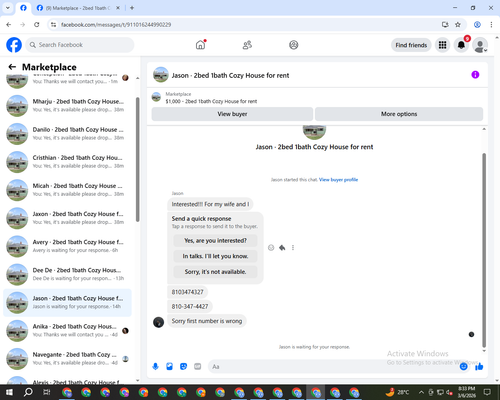This screenshot has width=500, height=400.
Task: Open the Jaxon conversation
Action: (67, 218)
